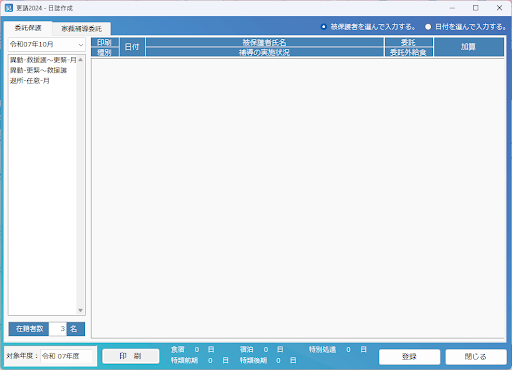Click the 日付 column header
Viewport: 512px width, 370px height.
point(132,47)
